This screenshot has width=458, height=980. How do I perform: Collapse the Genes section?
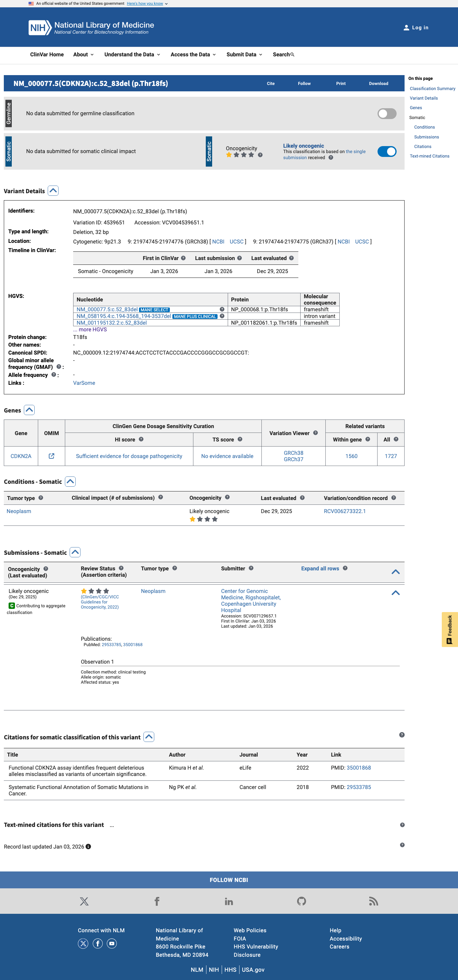tap(29, 410)
